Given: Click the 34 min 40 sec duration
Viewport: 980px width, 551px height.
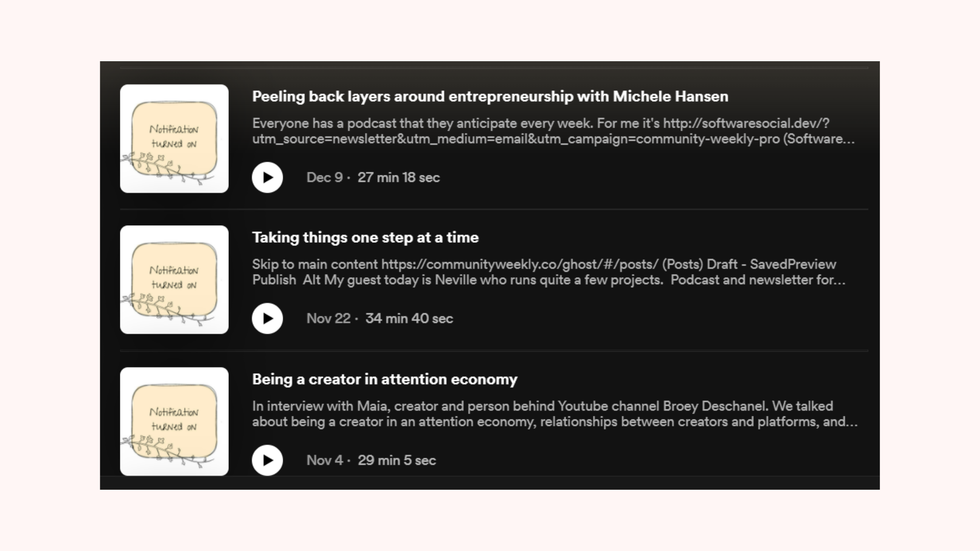Looking at the screenshot, I should pos(409,318).
